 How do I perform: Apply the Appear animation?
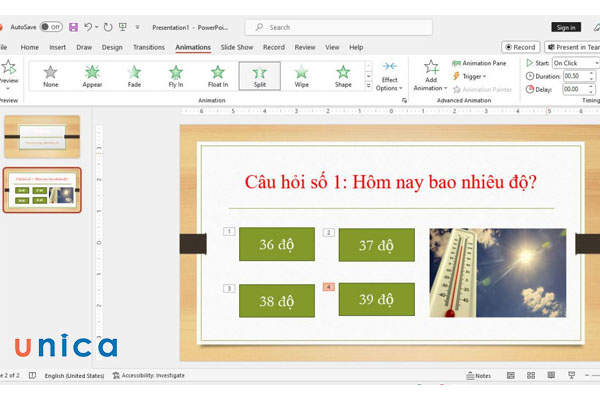pyautogui.click(x=92, y=76)
